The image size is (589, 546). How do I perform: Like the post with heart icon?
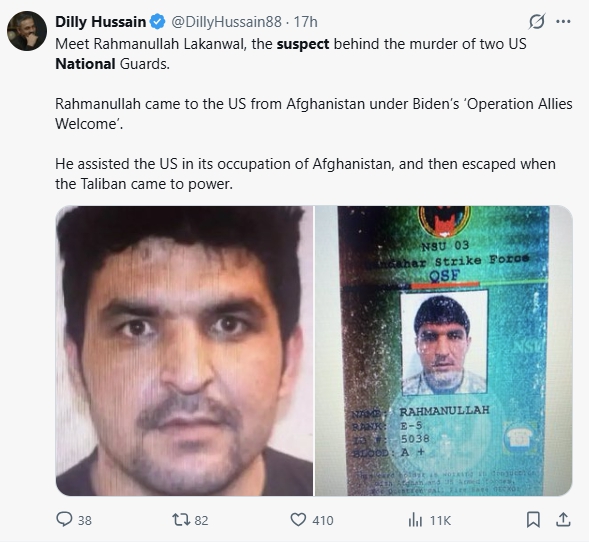tap(298, 520)
